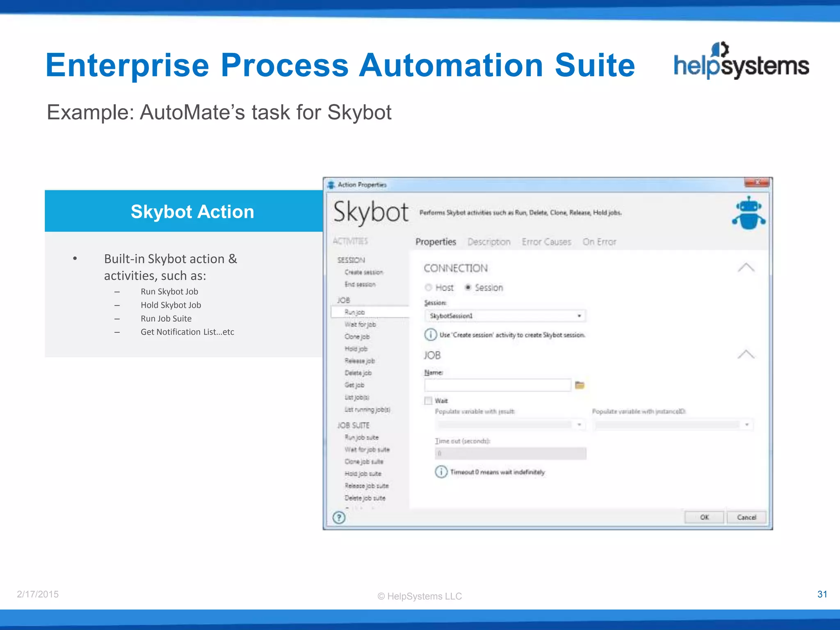Viewport: 840px width, 630px height.
Task: Select Delete job activity
Action: [358, 373]
